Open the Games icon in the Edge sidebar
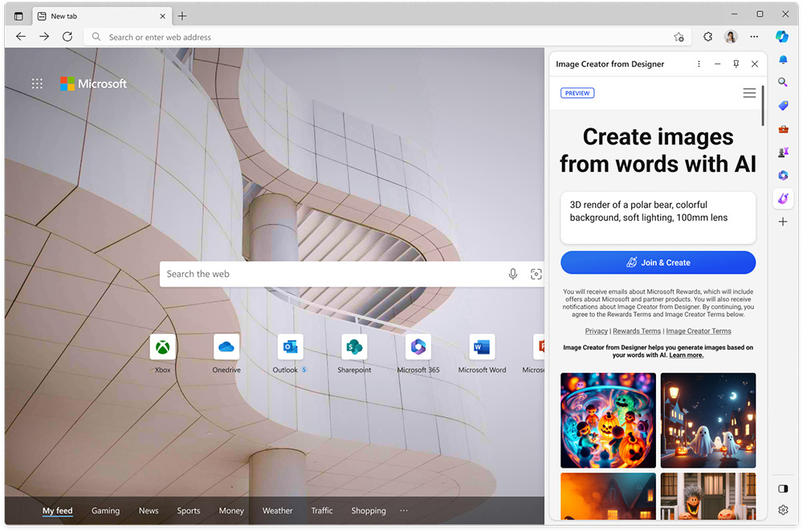 pyautogui.click(x=783, y=151)
